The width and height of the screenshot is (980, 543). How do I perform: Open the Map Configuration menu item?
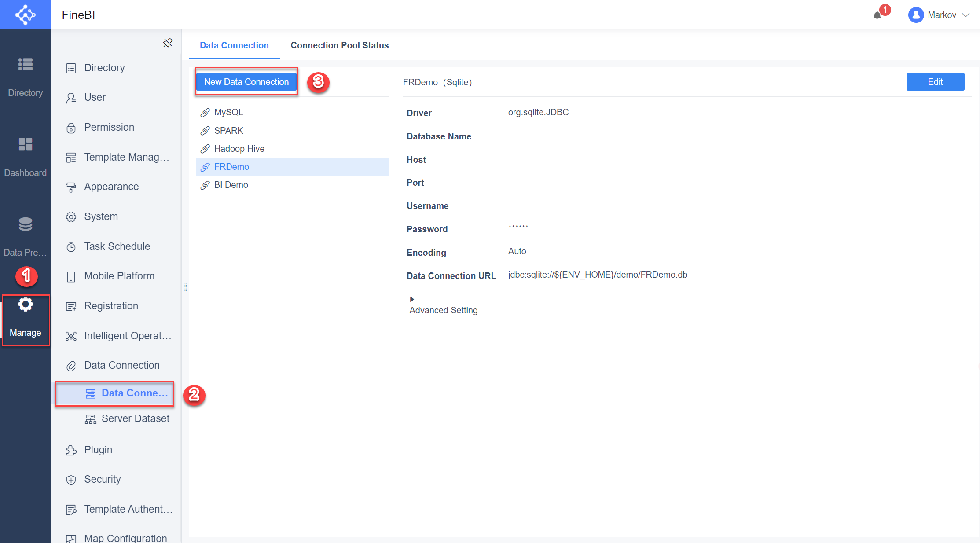[x=116, y=538]
